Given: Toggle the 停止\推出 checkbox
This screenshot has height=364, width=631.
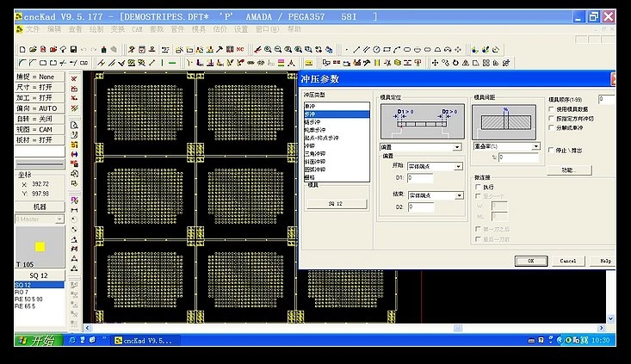Looking at the screenshot, I should point(551,150).
